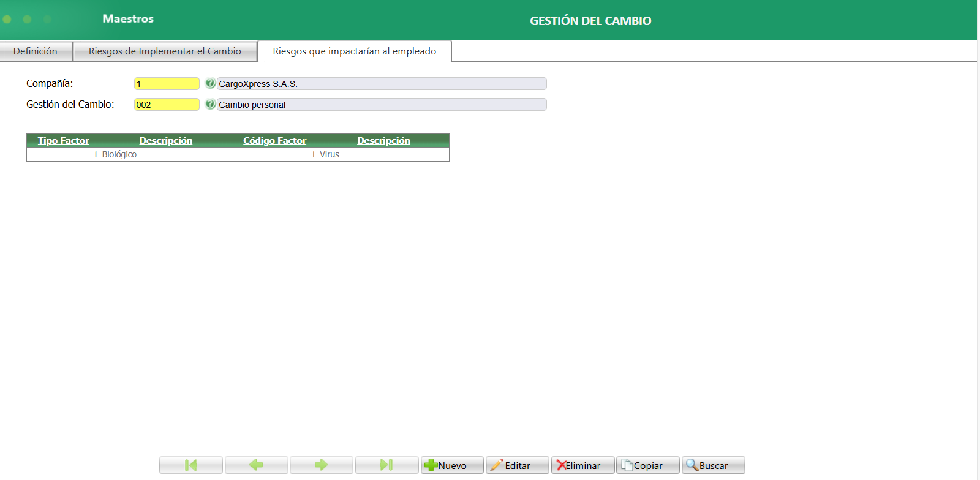The image size is (980, 480).
Task: Click the Buscar button
Action: pos(714,465)
